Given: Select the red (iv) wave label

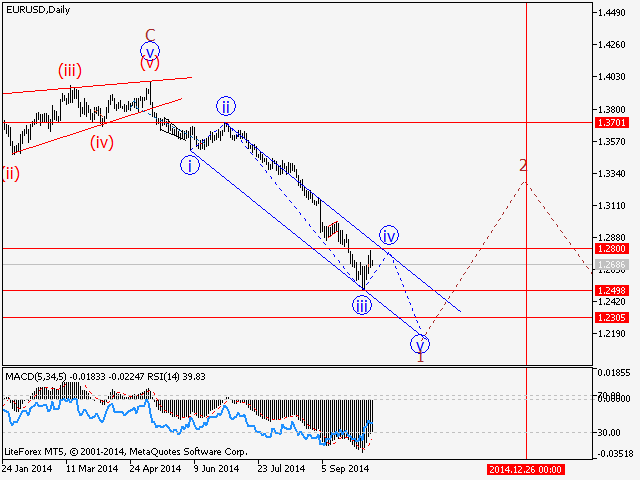Looking at the screenshot, I should [102, 142].
